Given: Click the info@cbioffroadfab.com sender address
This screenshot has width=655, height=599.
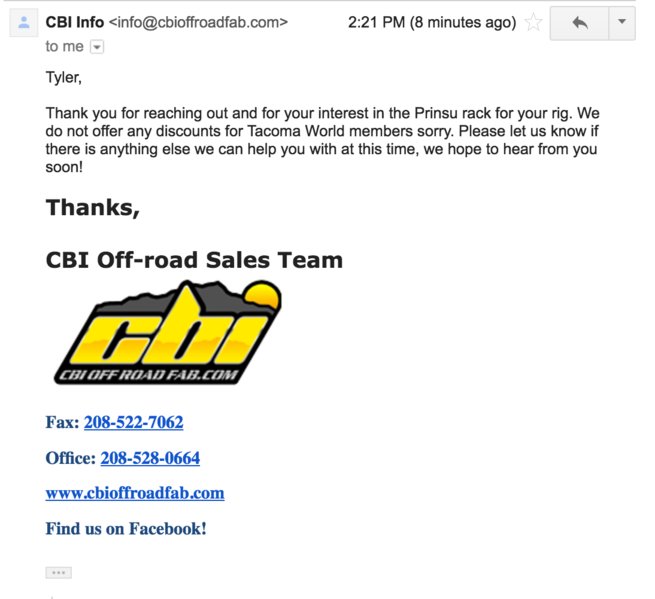Looking at the screenshot, I should 198,22.
